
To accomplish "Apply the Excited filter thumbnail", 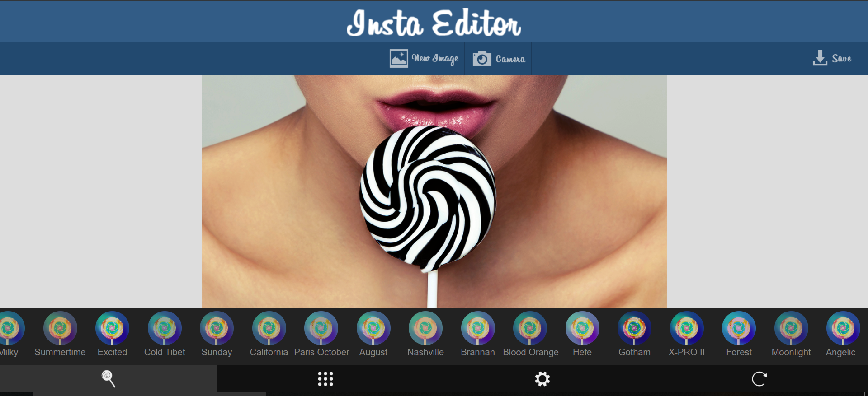I will [112, 328].
